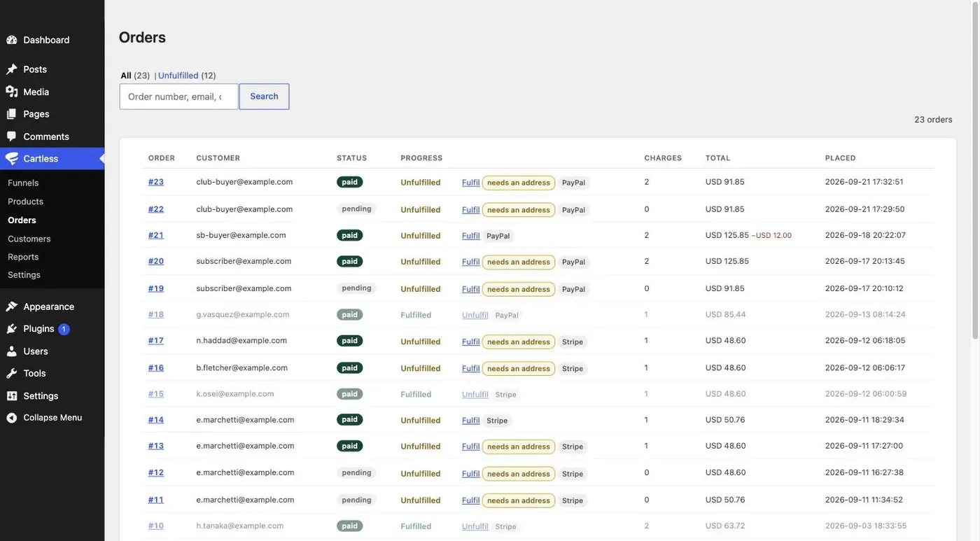Fulfil order #22

(x=471, y=210)
